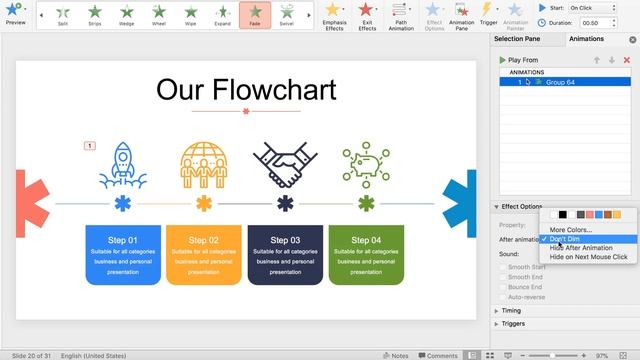Image resolution: width=640 pixels, height=360 pixels.
Task: Switch to Normal view icon in status bar
Action: point(472,356)
